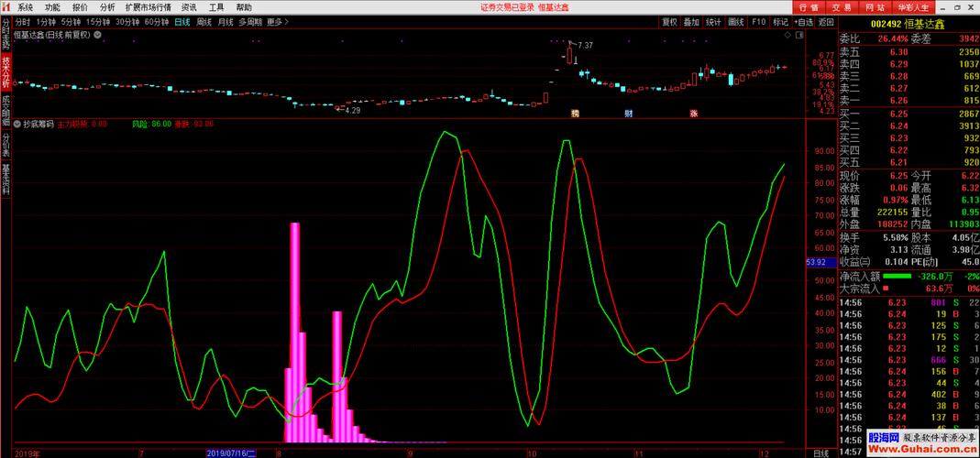Click the 买五 price 6.21
The image size is (980, 458).
click(x=898, y=162)
